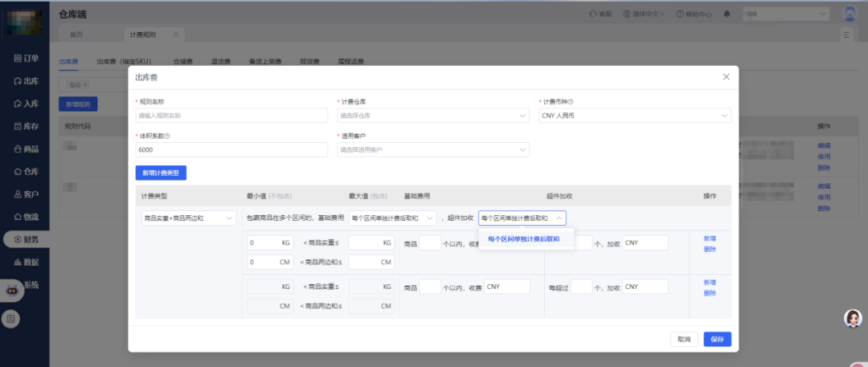
Task: Switch to the 仓储费 tab
Action: tap(183, 61)
